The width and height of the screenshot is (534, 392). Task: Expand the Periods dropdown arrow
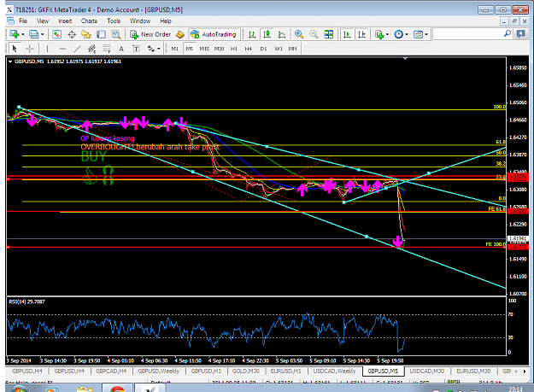click(407, 34)
